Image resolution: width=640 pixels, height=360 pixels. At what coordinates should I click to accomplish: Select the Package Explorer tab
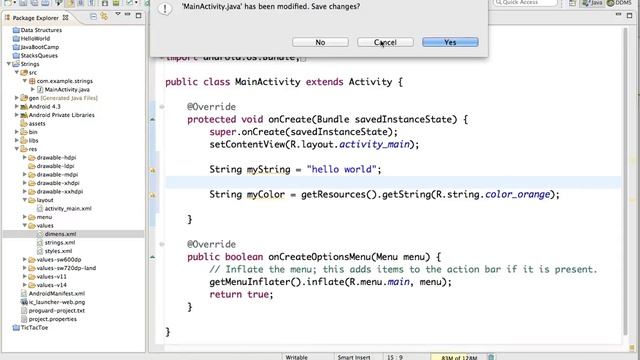click(36, 18)
